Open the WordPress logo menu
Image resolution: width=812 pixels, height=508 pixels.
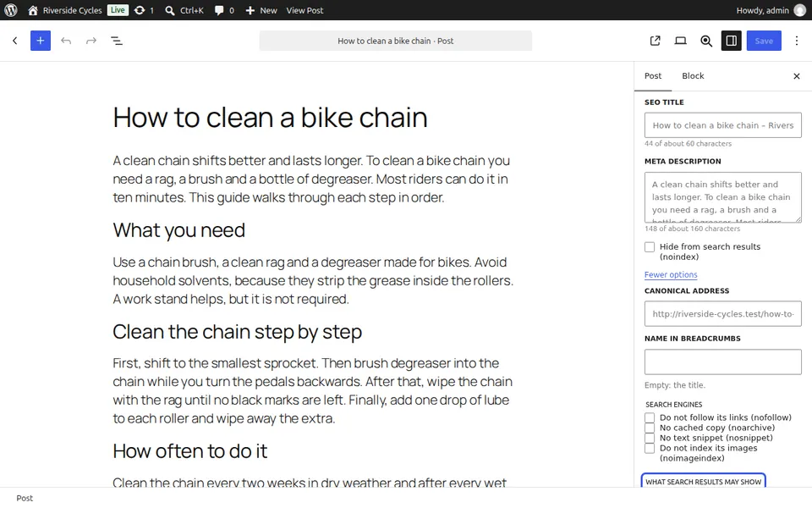pyautogui.click(x=11, y=10)
